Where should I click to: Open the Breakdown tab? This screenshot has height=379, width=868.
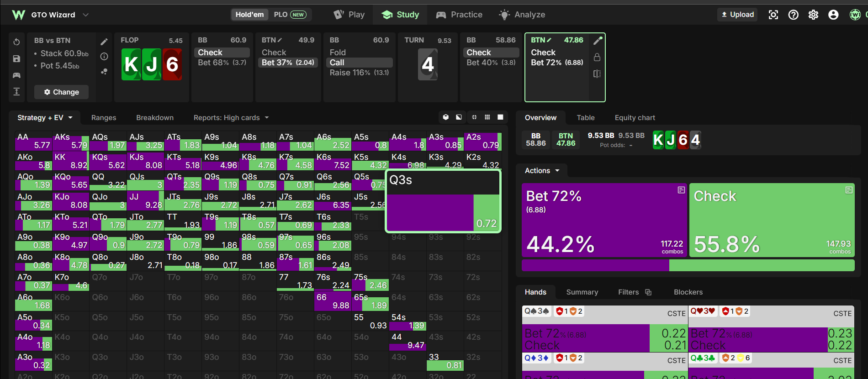155,118
